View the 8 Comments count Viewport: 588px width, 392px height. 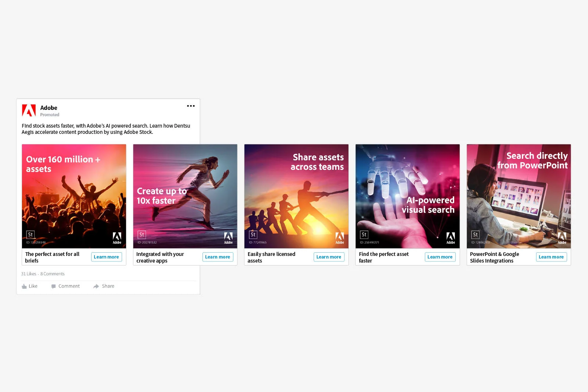tap(53, 274)
